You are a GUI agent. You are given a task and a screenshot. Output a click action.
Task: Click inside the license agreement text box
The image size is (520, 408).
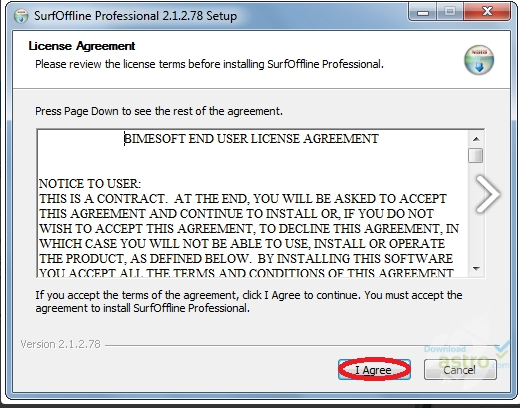(x=253, y=203)
